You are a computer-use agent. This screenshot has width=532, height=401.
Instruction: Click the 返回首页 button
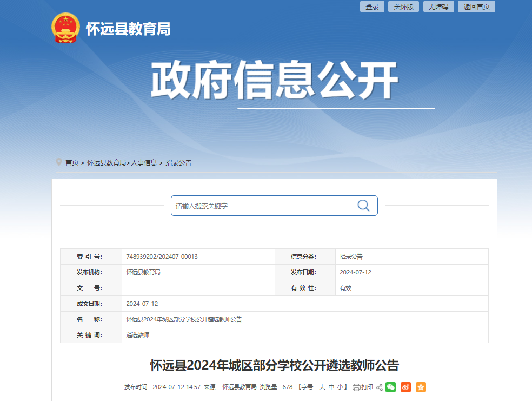tap(476, 7)
